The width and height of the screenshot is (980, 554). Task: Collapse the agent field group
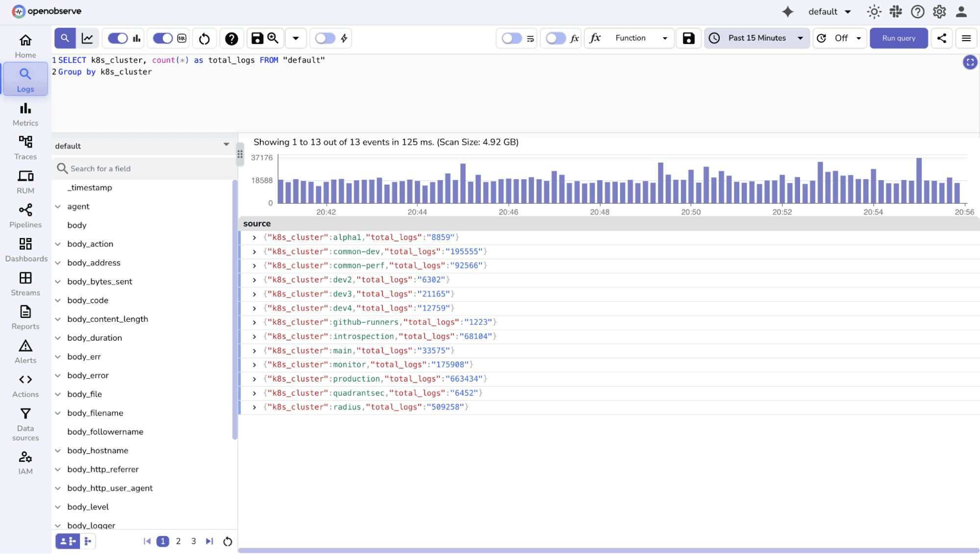(58, 206)
